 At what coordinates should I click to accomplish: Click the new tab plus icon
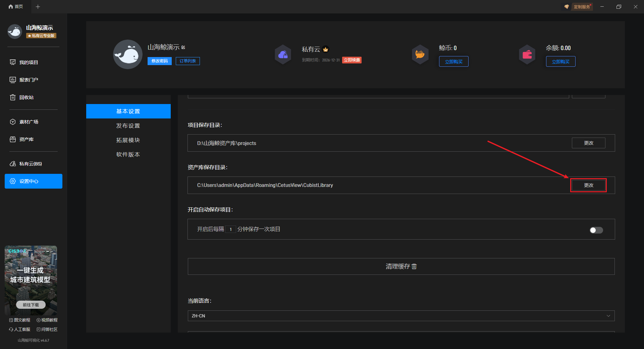[x=38, y=7]
